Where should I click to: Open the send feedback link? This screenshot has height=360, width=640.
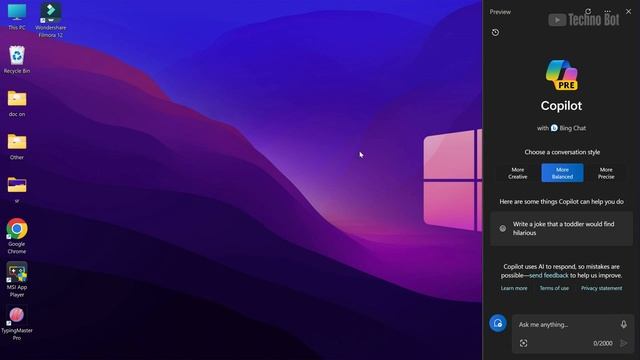pos(549,276)
